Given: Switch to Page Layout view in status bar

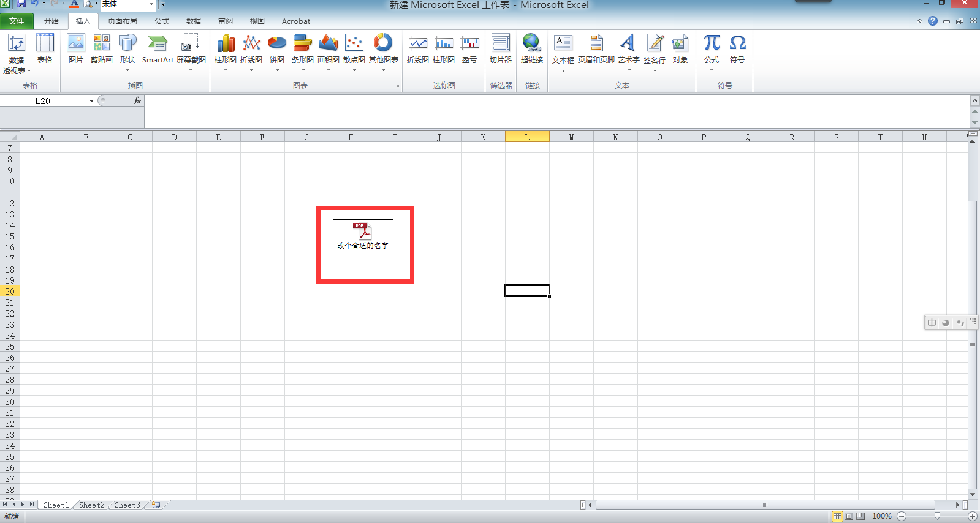Looking at the screenshot, I should coord(849,516).
